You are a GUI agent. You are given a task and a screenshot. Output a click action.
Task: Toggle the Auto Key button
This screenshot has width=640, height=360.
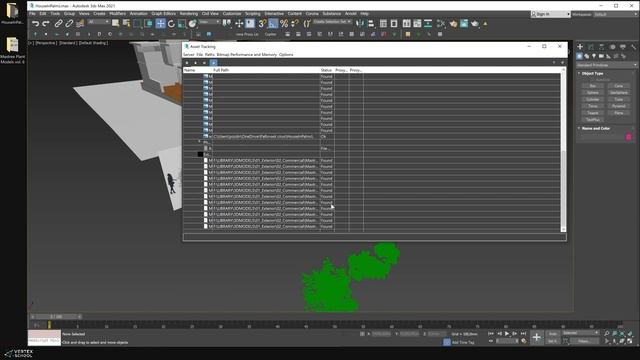tap(552, 334)
